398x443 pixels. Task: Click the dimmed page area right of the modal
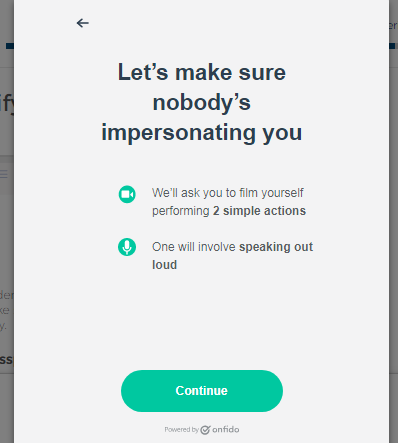(394, 233)
